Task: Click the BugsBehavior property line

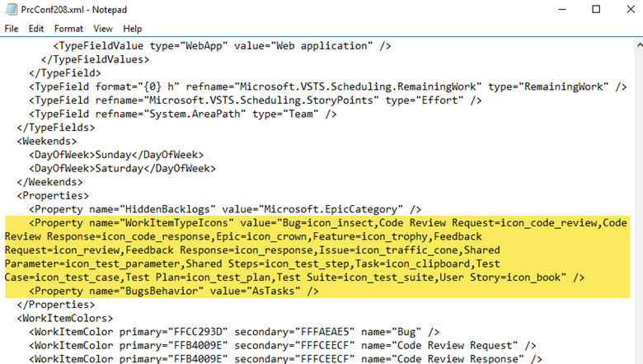Action: [173, 291]
